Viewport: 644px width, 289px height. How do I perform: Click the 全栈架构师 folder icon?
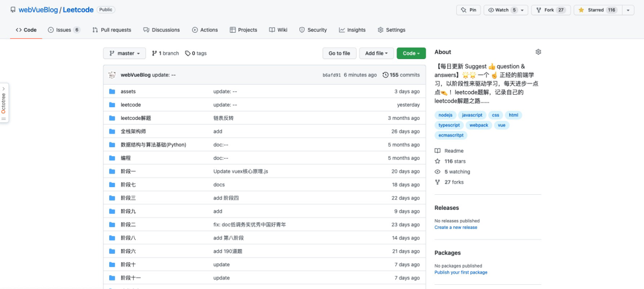point(112,131)
